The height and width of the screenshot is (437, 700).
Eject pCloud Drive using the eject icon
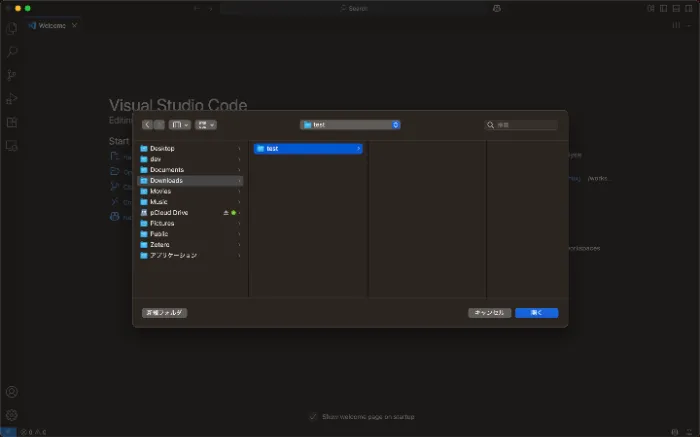click(x=226, y=213)
